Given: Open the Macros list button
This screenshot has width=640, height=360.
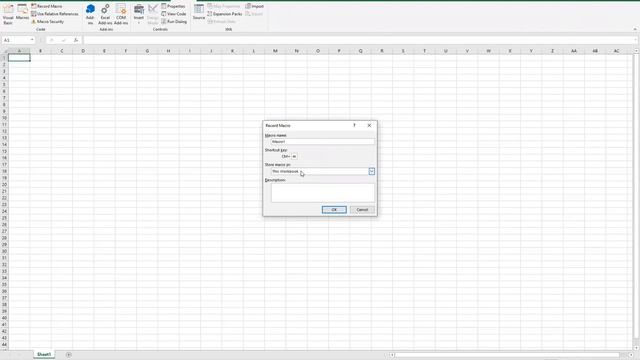Looking at the screenshot, I should [x=22, y=13].
